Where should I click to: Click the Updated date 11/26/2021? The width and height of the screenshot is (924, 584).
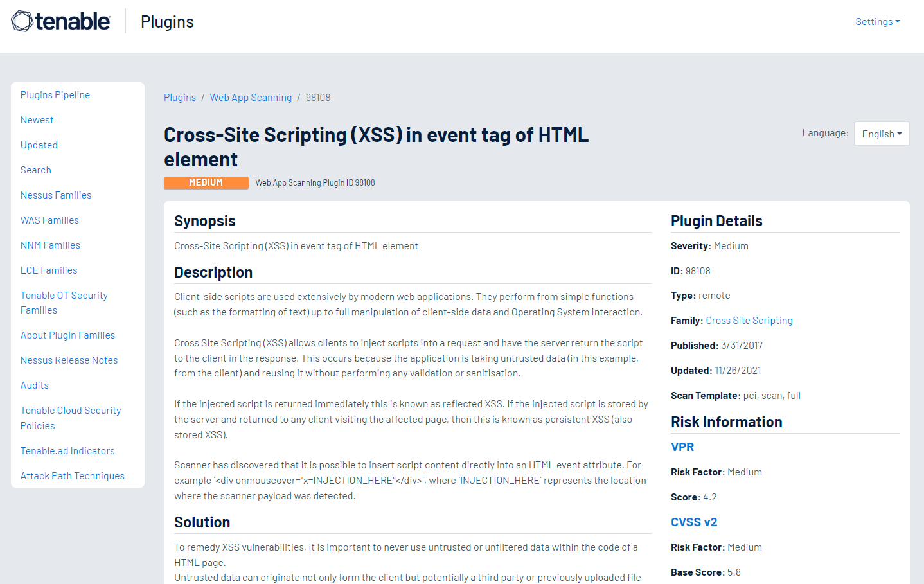pos(739,371)
